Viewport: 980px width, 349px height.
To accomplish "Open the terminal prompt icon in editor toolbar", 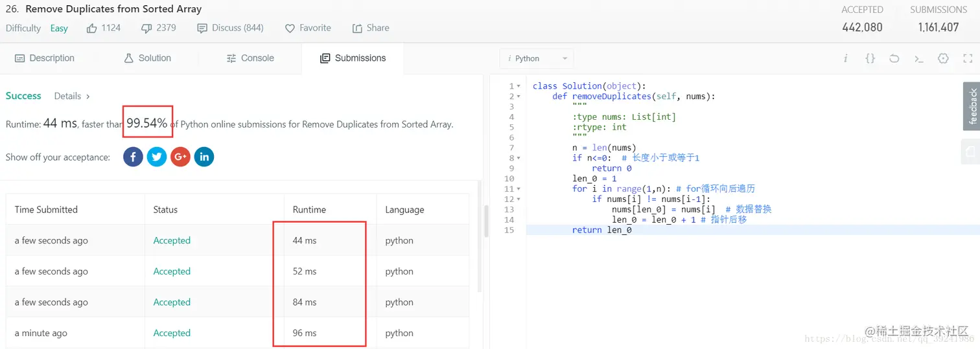I will pos(918,58).
